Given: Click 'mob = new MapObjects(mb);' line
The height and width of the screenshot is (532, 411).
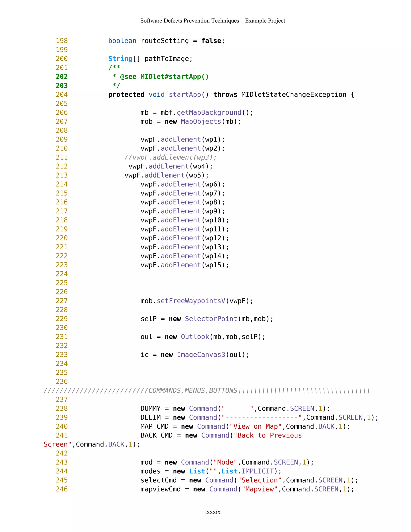Looking at the screenshot, I should pyautogui.click(x=191, y=121).
